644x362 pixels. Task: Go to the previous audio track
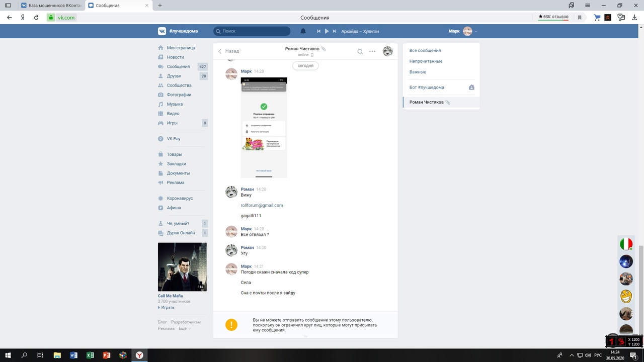318,31
